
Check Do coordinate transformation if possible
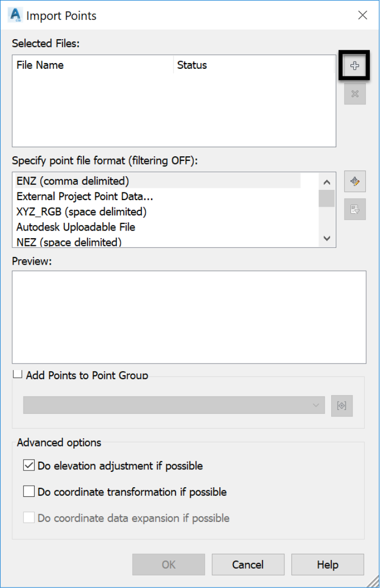[x=29, y=491]
